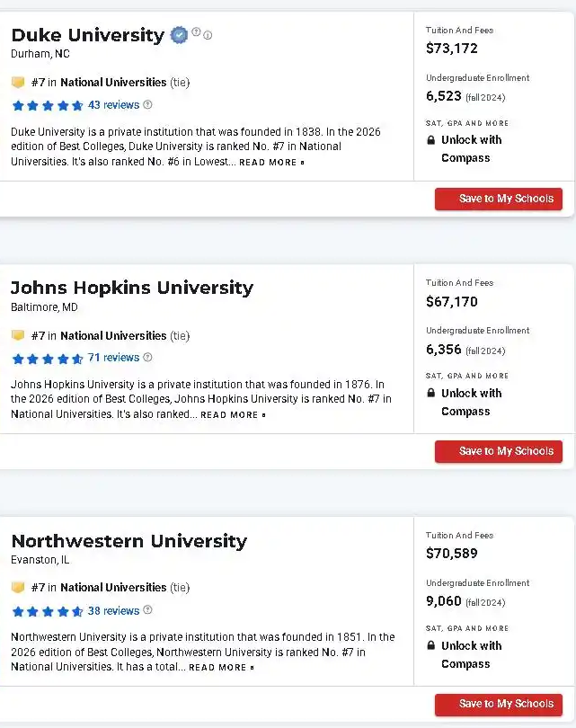The height and width of the screenshot is (728, 576).
Task: Expand Johns Hopkins' description with Read More
Action: click(x=233, y=415)
